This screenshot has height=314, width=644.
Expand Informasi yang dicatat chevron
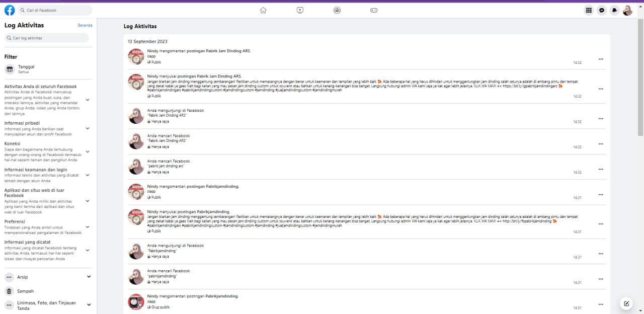(x=88, y=250)
